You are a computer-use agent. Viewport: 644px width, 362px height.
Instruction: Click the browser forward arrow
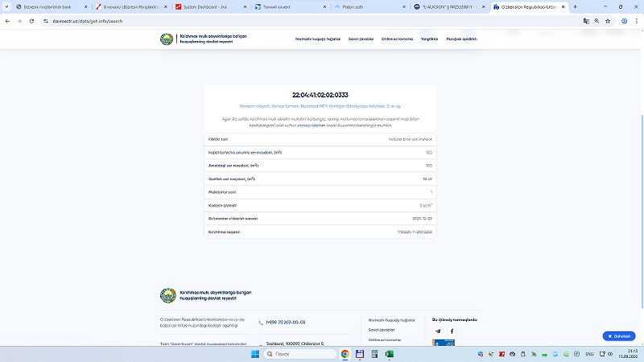point(19,21)
